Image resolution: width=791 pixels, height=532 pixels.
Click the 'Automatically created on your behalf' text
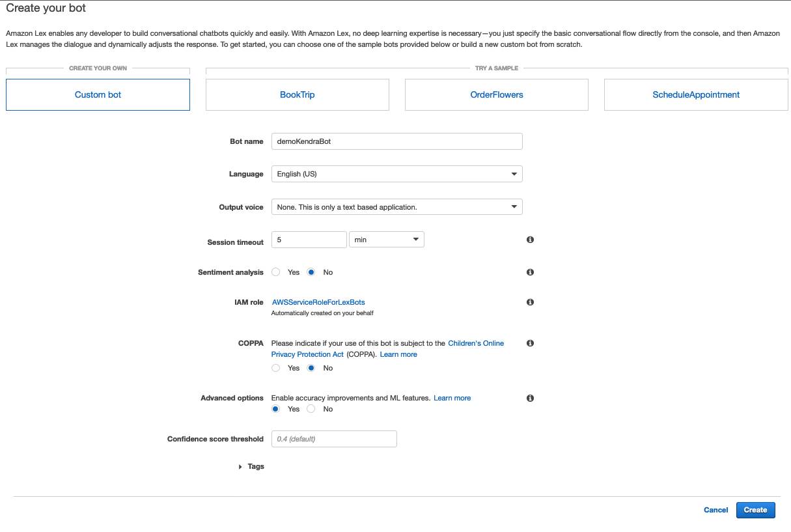322,313
